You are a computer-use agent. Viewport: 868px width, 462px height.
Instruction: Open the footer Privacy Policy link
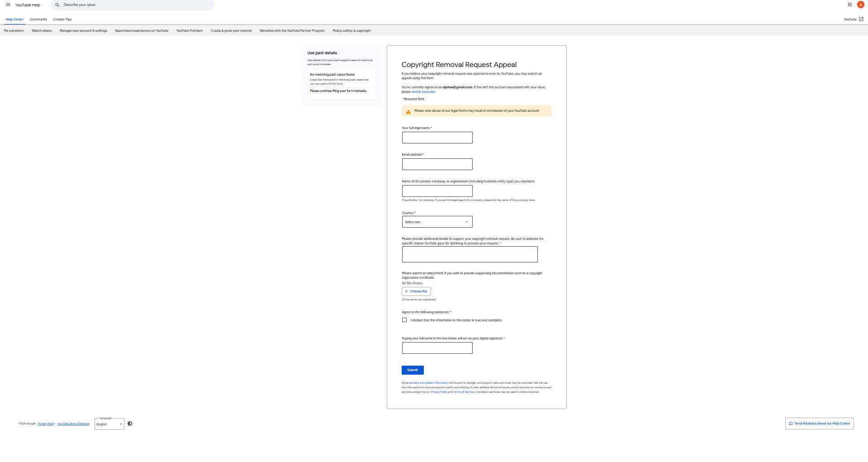point(47,424)
